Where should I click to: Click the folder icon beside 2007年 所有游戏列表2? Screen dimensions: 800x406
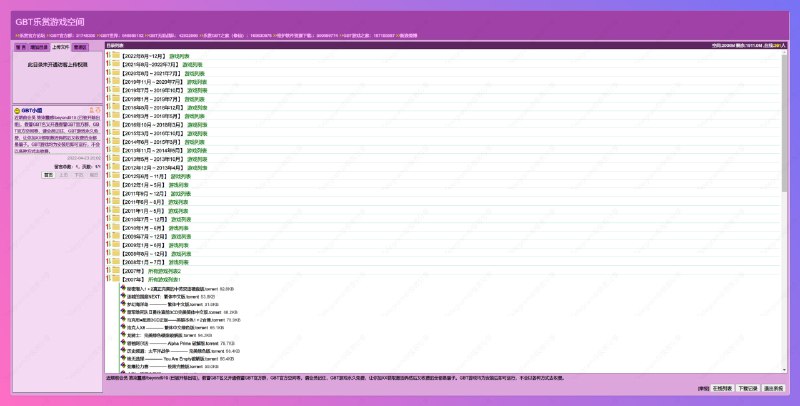click(x=115, y=271)
